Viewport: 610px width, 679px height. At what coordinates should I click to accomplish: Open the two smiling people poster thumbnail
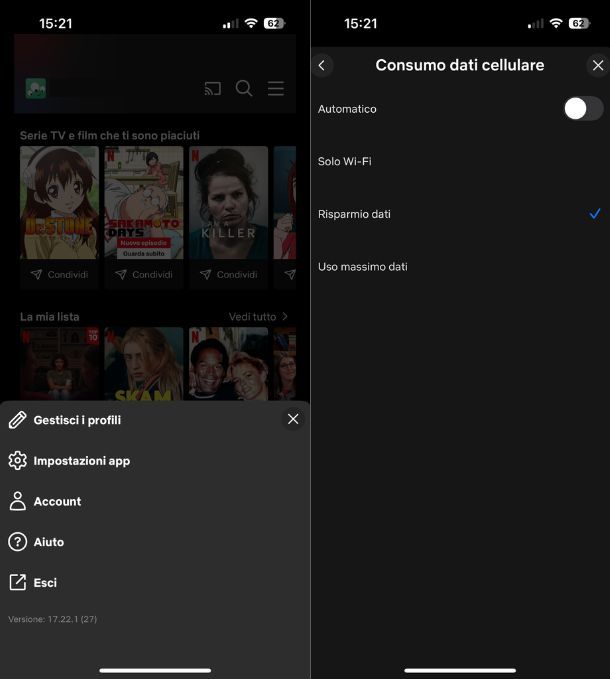click(x=229, y=364)
